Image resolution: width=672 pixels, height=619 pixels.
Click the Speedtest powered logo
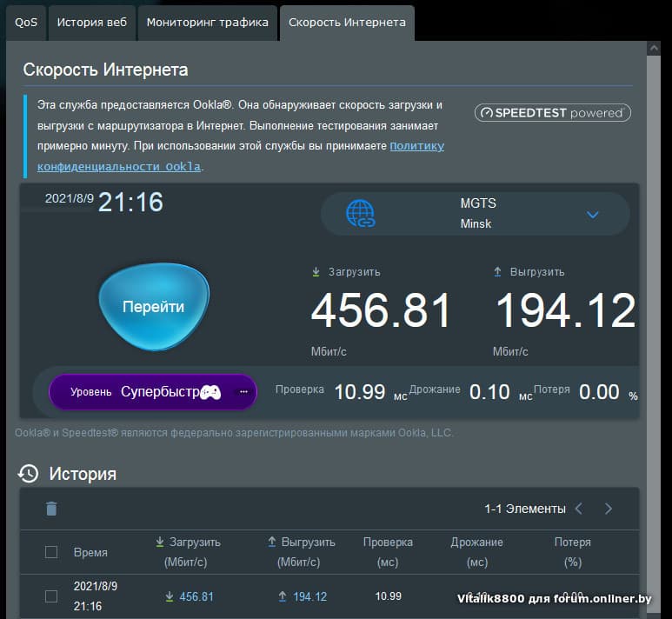pyautogui.click(x=552, y=113)
